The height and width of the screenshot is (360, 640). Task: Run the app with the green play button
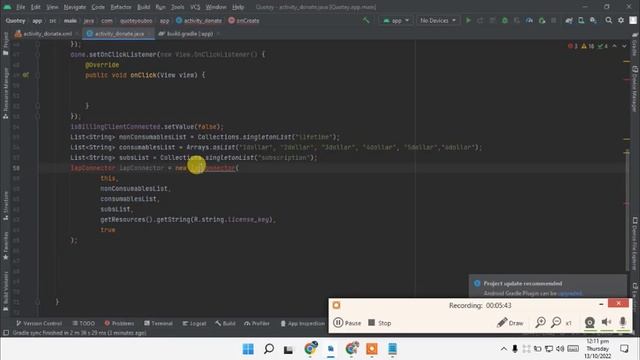coord(468,20)
